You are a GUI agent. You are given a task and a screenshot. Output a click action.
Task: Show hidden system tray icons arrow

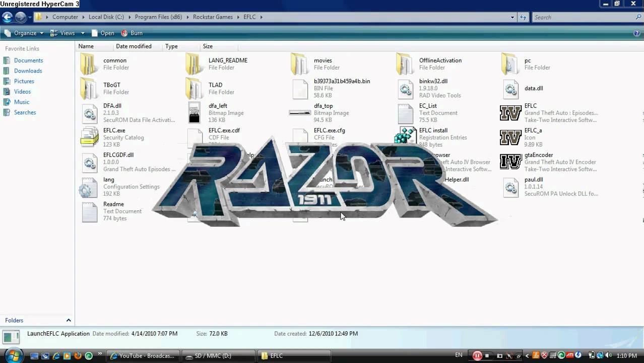[x=528, y=356]
